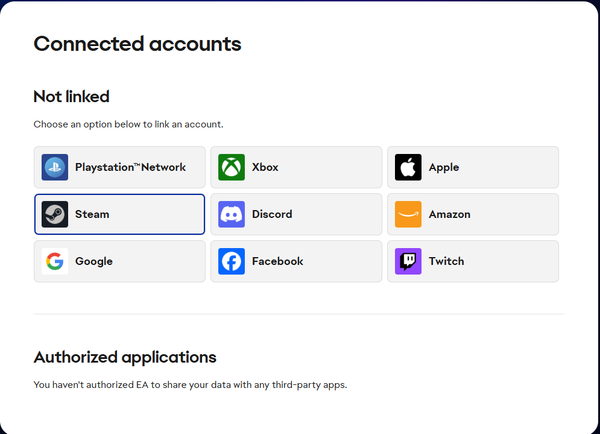Click the black Apple logo icon
This screenshot has height=434, width=600.
(408, 167)
